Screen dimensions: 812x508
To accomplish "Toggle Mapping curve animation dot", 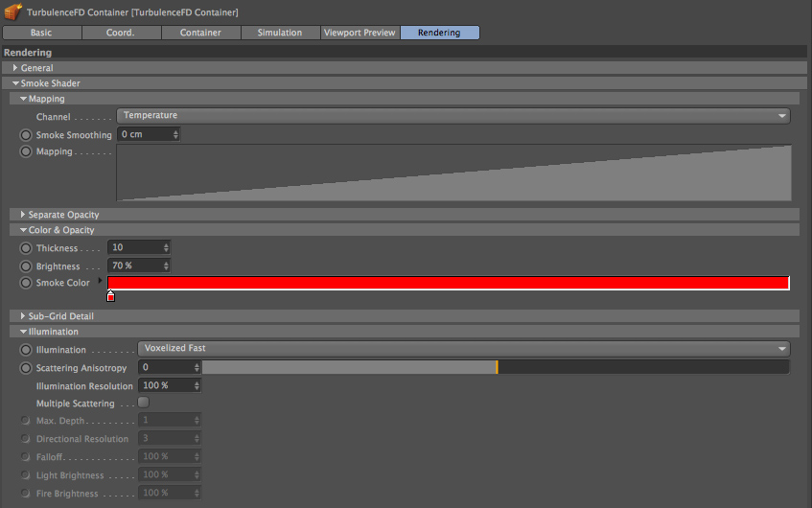I will 26,151.
